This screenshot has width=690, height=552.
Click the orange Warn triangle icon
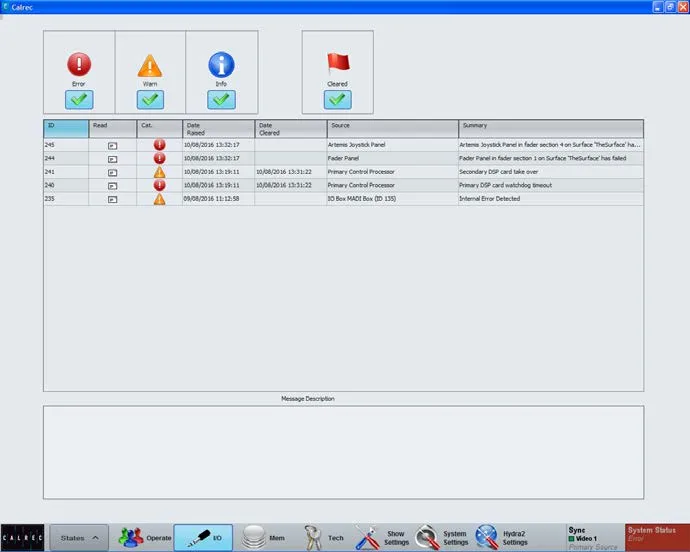tap(150, 66)
